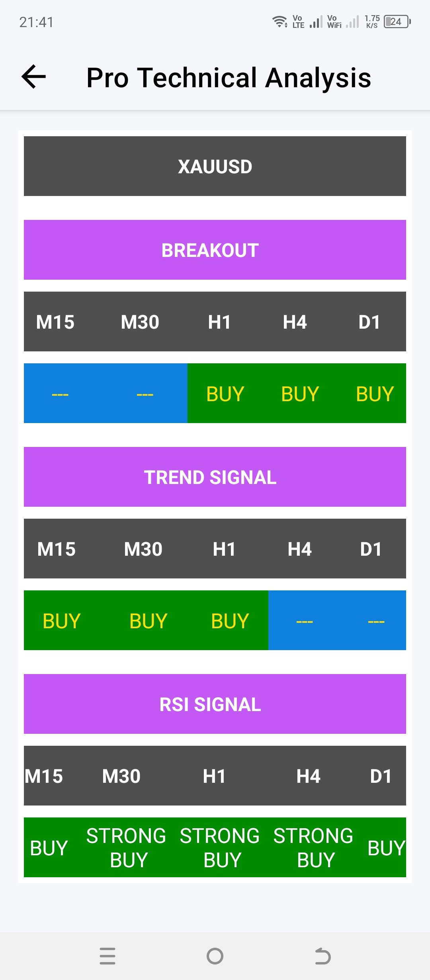The image size is (430, 980).
Task: Tap RSI H4 STRONG BUY cell
Action: coord(313,847)
